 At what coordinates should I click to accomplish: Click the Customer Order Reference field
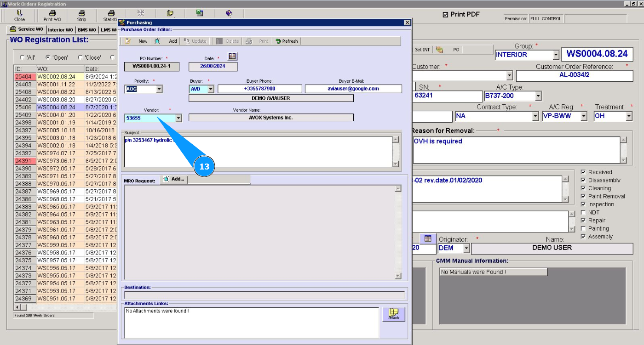(575, 75)
